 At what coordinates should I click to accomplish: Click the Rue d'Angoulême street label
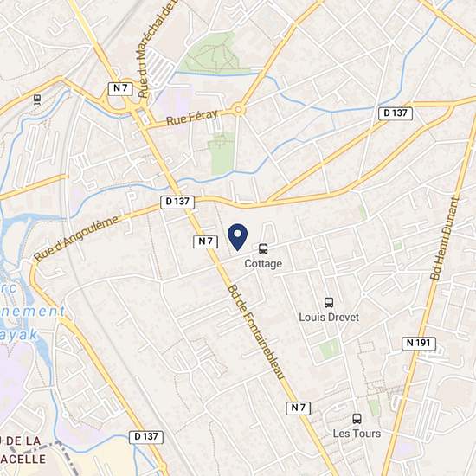point(76,238)
